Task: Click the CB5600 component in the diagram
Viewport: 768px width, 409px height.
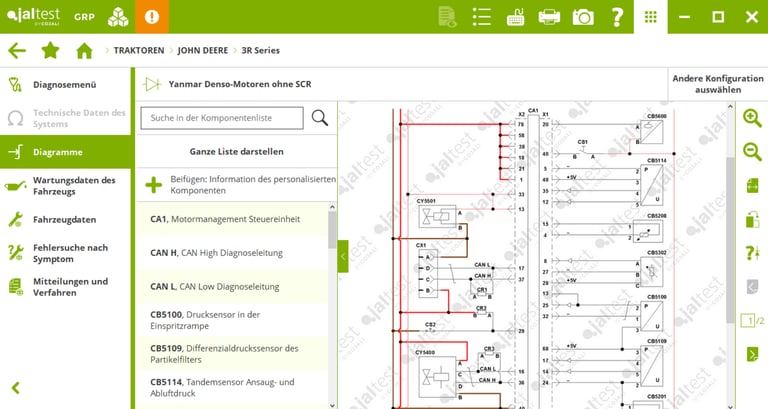Action: pos(651,132)
